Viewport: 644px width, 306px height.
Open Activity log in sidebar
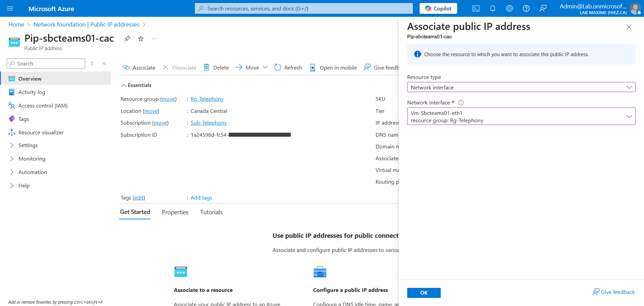32,92
